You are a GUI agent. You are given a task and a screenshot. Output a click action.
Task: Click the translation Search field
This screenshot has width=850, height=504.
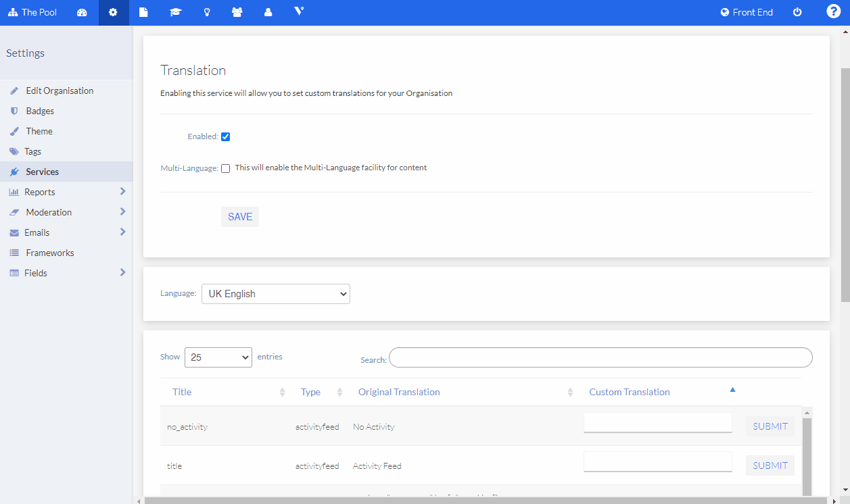600,357
